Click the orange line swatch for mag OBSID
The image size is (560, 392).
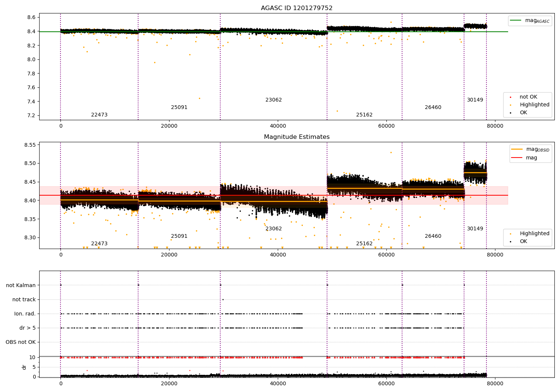517,149
